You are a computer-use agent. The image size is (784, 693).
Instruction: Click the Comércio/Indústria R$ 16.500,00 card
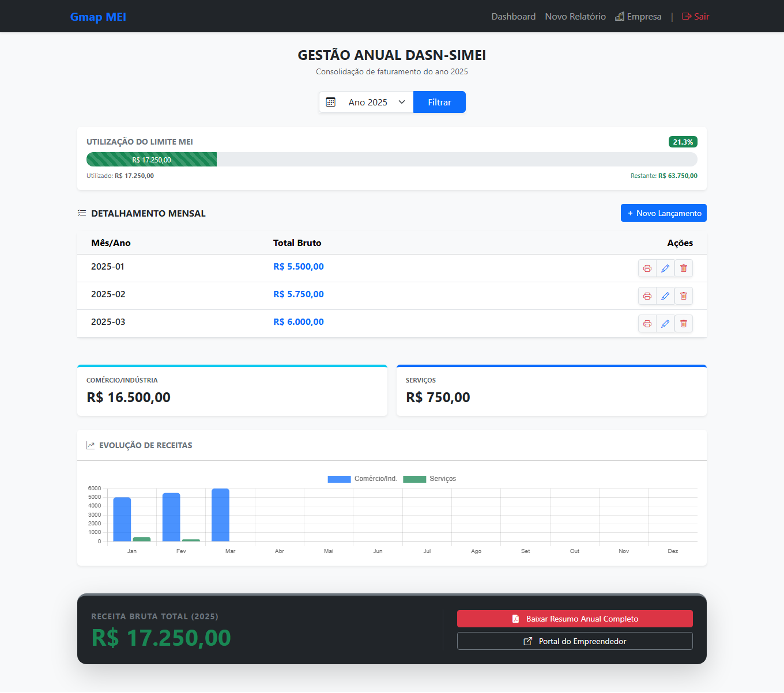tap(232, 390)
